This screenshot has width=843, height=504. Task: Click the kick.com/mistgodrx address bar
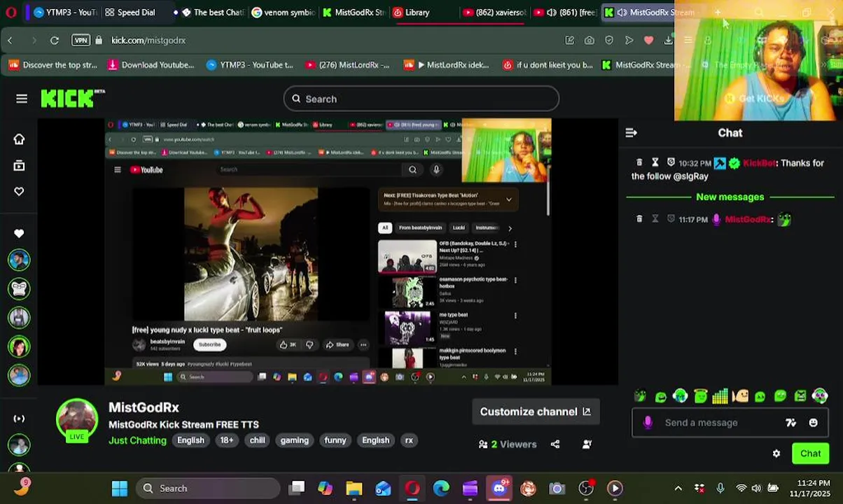click(148, 41)
